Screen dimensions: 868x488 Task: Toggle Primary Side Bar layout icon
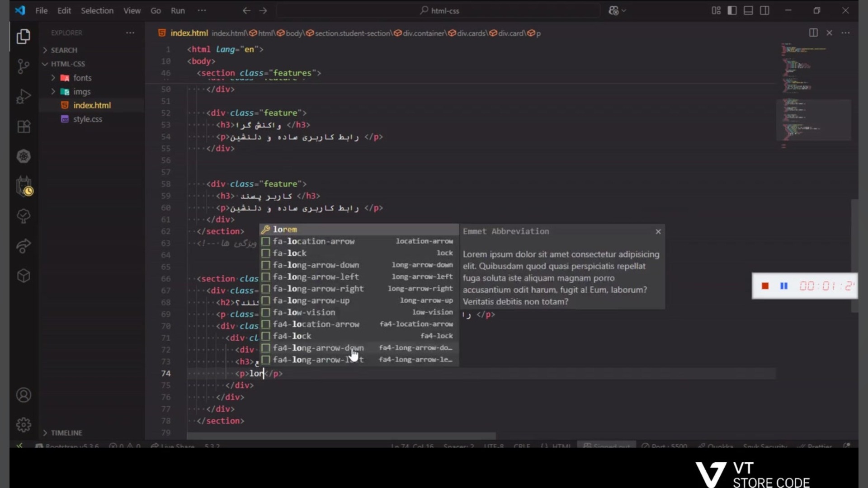[x=732, y=10]
